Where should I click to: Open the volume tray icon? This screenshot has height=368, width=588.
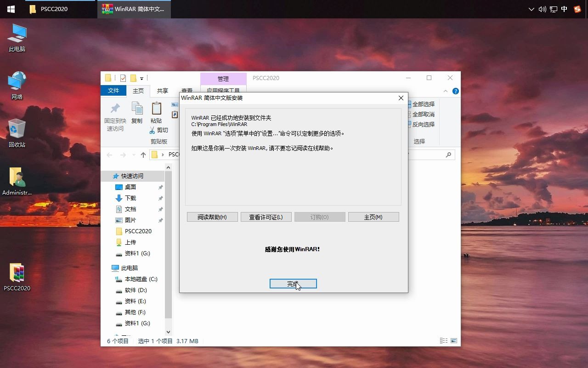[x=543, y=9]
